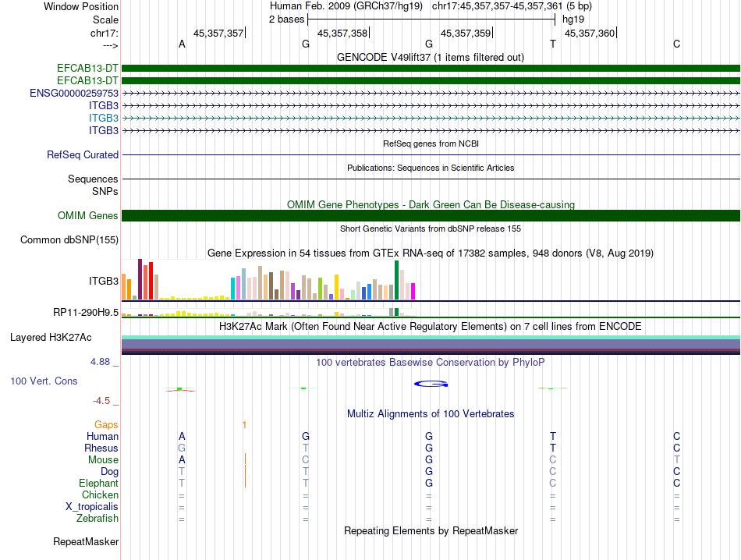
Task: Click the orange Gaps marker '1'
Action: pos(244,425)
